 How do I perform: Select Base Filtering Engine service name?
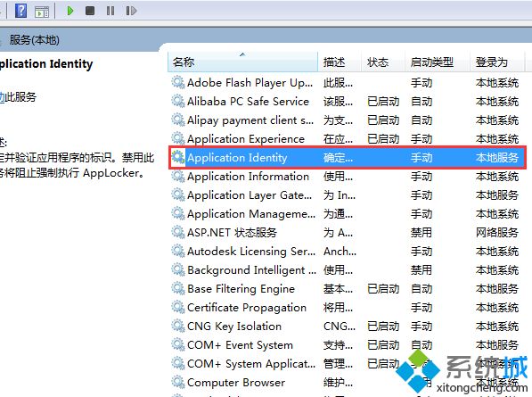241,289
